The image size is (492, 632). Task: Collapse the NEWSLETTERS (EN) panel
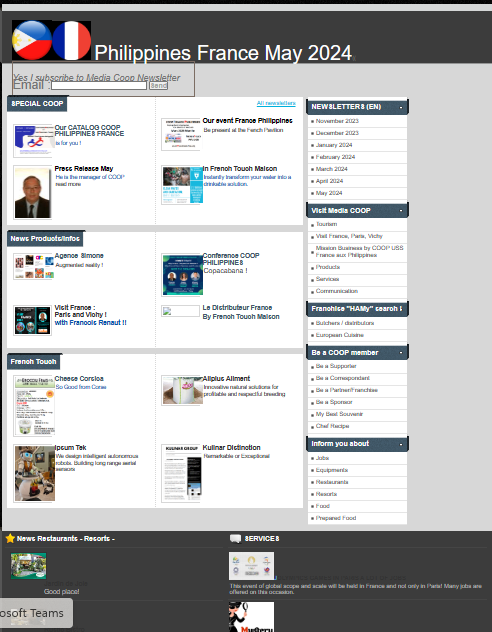pyautogui.click(x=401, y=107)
